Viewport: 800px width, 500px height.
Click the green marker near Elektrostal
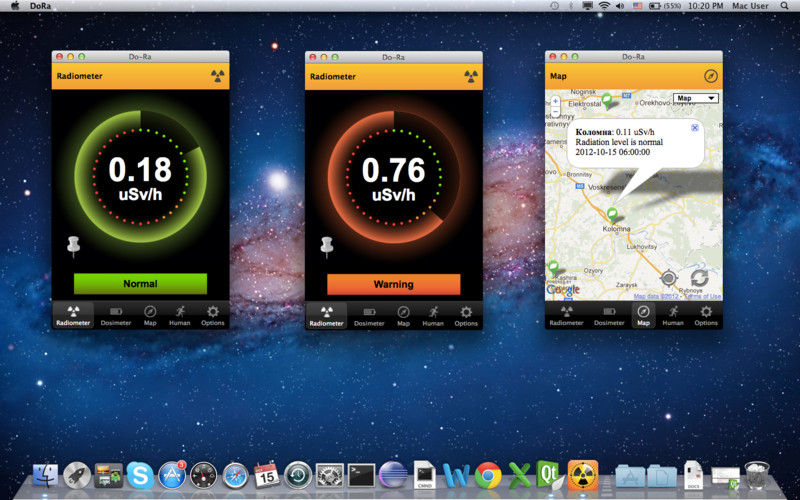click(x=607, y=101)
